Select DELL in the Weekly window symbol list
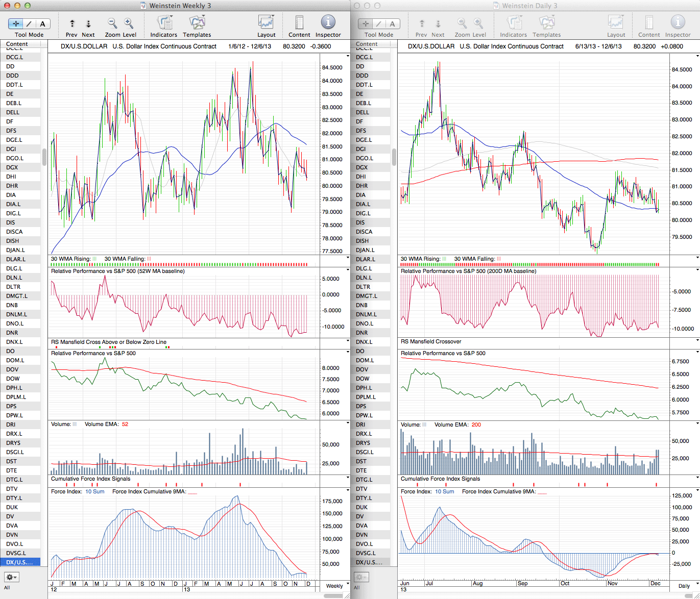700x599 pixels. click(13, 112)
